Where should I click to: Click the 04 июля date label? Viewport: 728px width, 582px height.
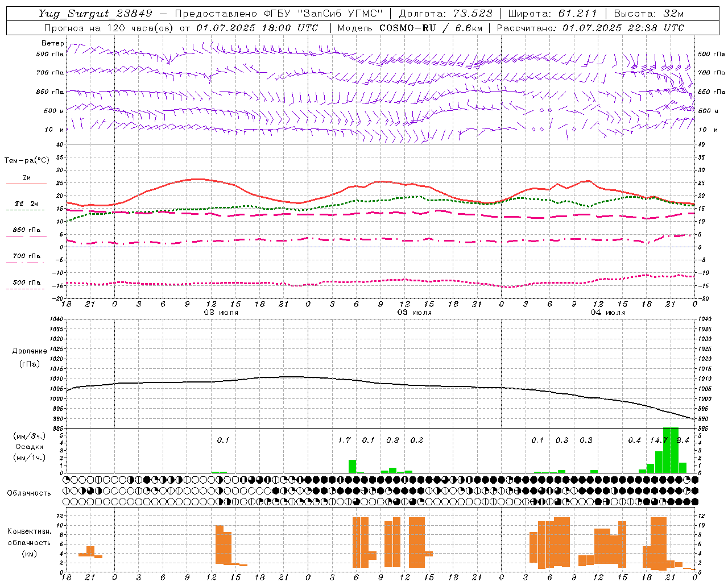click(x=607, y=313)
